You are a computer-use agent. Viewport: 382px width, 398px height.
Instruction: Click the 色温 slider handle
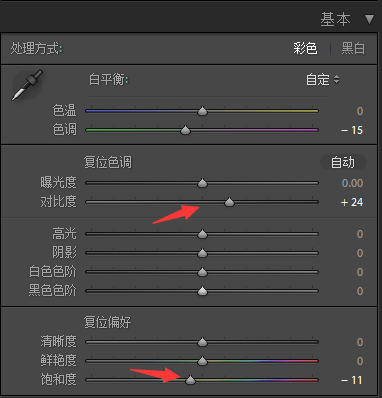click(202, 111)
